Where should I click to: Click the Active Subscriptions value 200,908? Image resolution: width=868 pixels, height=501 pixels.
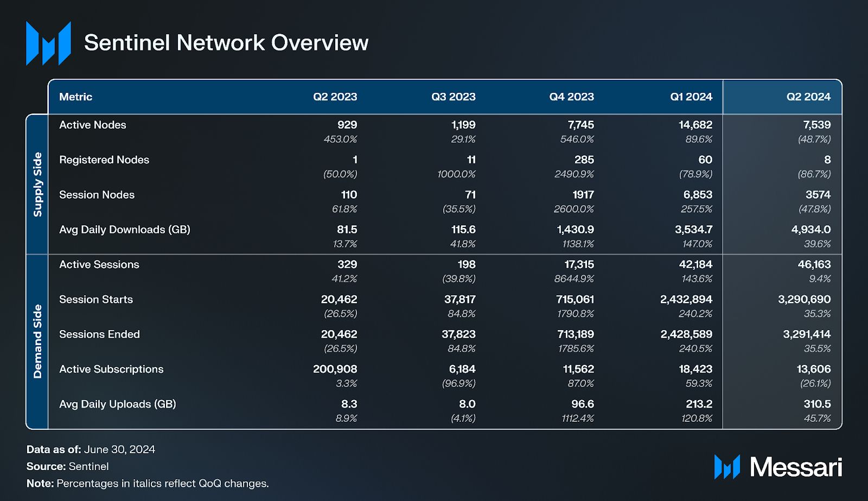click(335, 369)
